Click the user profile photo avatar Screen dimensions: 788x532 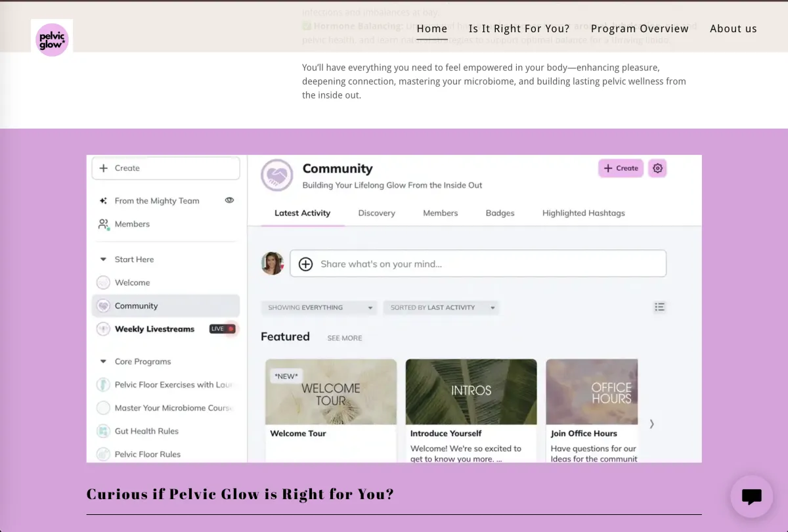273,263
